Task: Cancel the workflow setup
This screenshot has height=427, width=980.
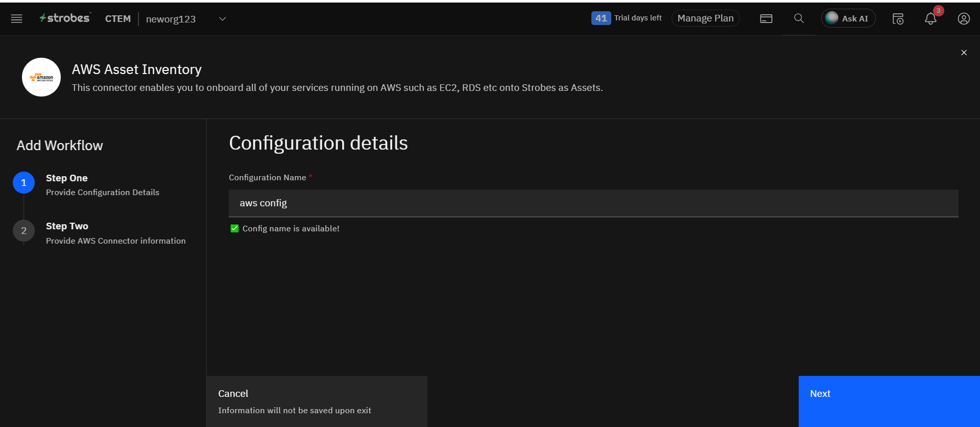Action: pyautogui.click(x=317, y=401)
